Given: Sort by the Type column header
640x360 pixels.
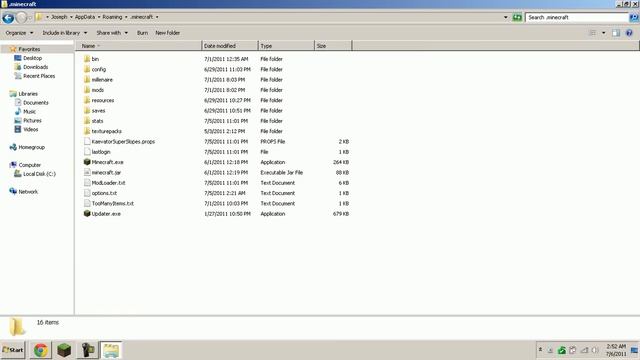Looking at the screenshot, I should click(x=287, y=46).
